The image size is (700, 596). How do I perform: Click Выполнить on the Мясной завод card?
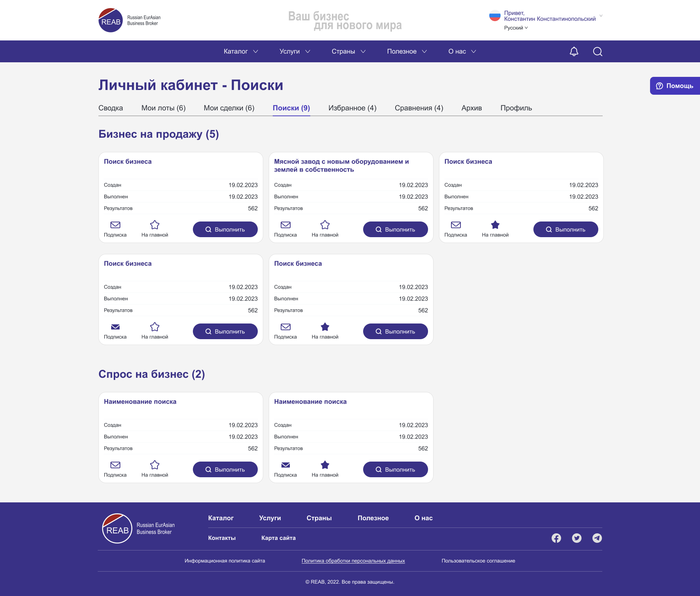[395, 230]
